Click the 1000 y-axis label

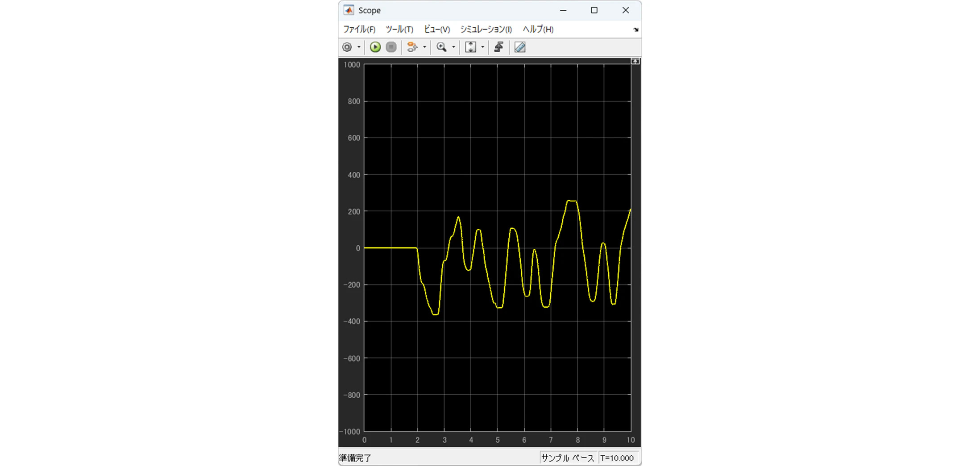pos(352,65)
